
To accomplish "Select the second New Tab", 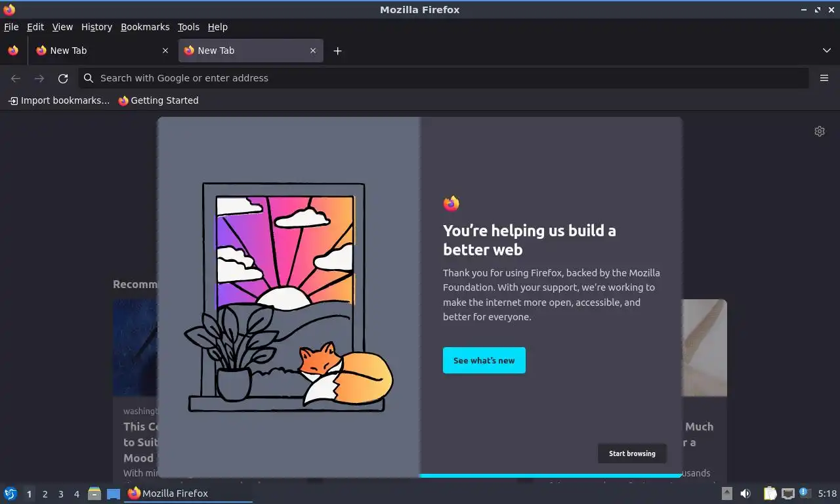I will click(251, 51).
